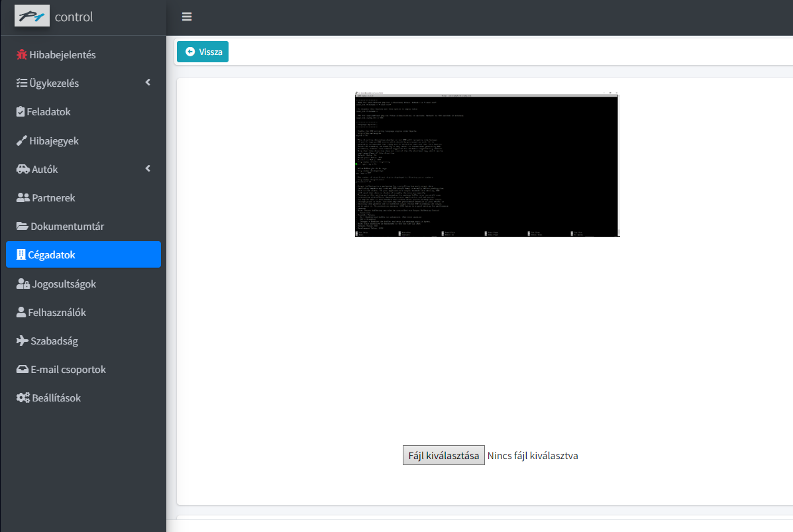Viewport: 793px width, 532px height.
Task: Open the Cégadatok menu item
Action: coord(83,254)
